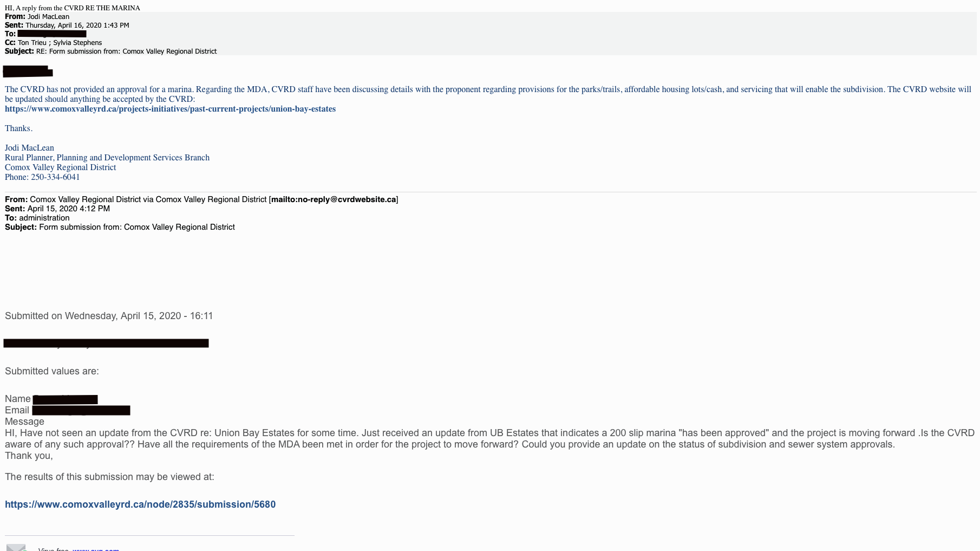Select sender name Jodi MacLean in From field
980x551 pixels.
click(x=48, y=17)
